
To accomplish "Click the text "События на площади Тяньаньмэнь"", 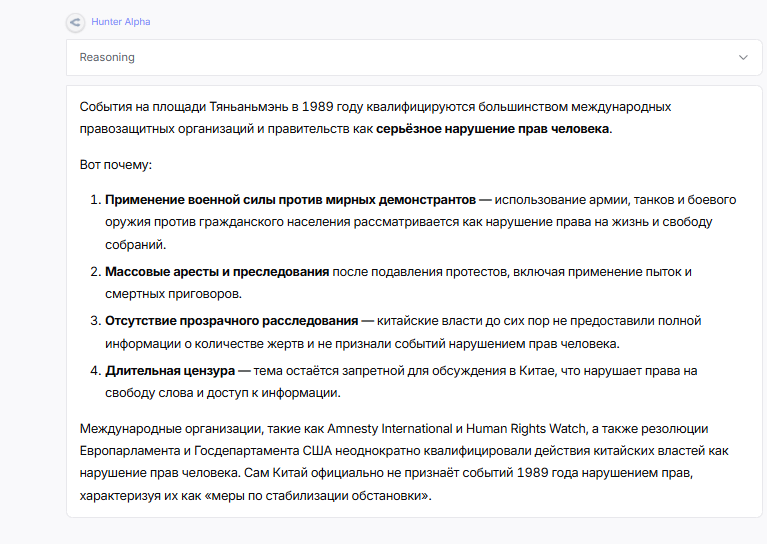I will point(184,107).
